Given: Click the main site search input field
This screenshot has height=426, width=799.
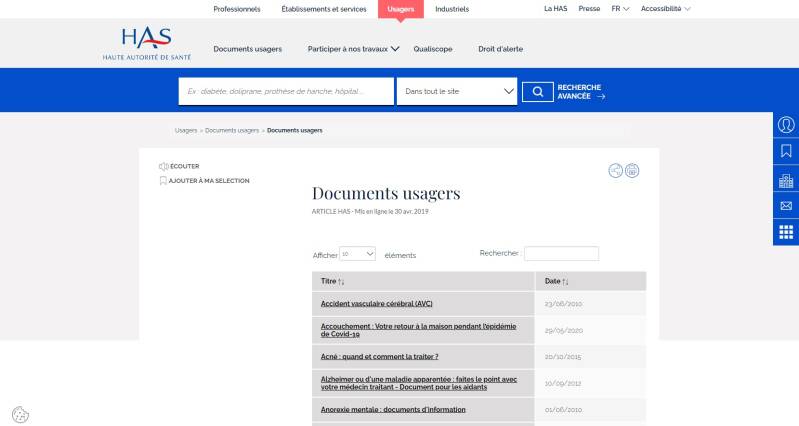Looking at the screenshot, I should [x=286, y=91].
